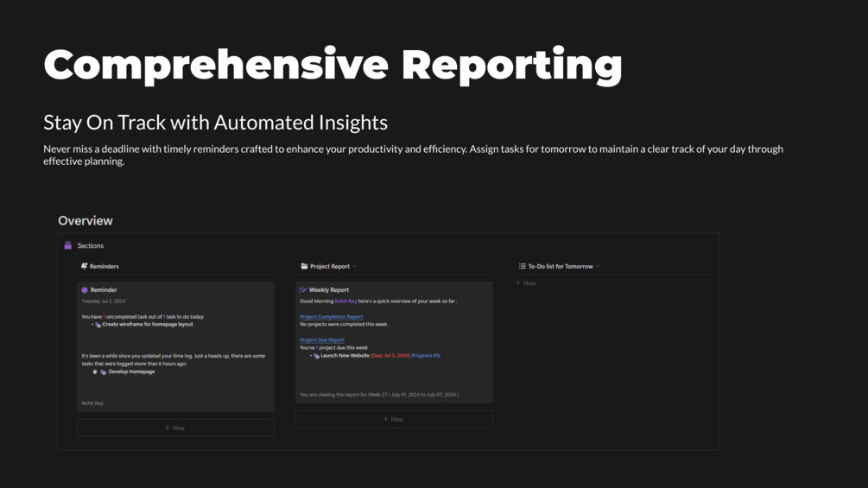Click the To-Do list view icon
Viewport: 868px width, 488px height.
coord(522,266)
